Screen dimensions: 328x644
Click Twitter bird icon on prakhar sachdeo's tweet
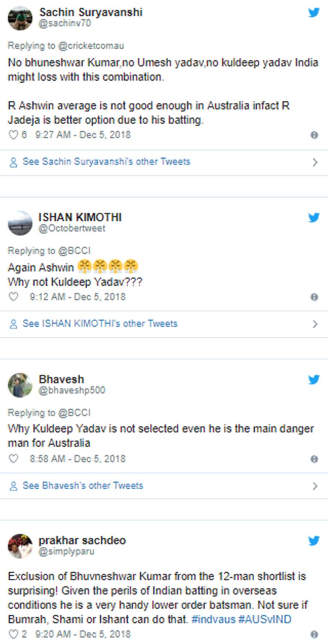tap(314, 541)
